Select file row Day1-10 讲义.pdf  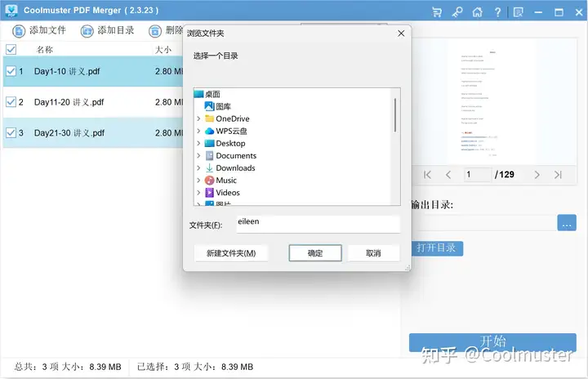coord(93,71)
